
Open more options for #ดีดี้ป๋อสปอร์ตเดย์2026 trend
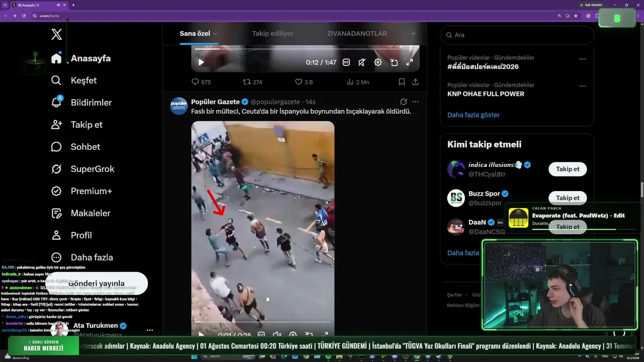[x=583, y=59]
